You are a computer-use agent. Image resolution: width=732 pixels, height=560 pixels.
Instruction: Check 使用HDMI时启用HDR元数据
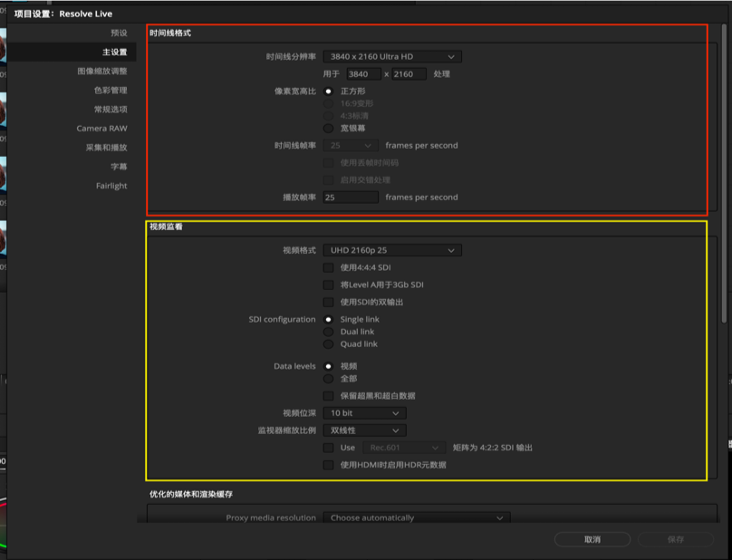click(x=327, y=466)
